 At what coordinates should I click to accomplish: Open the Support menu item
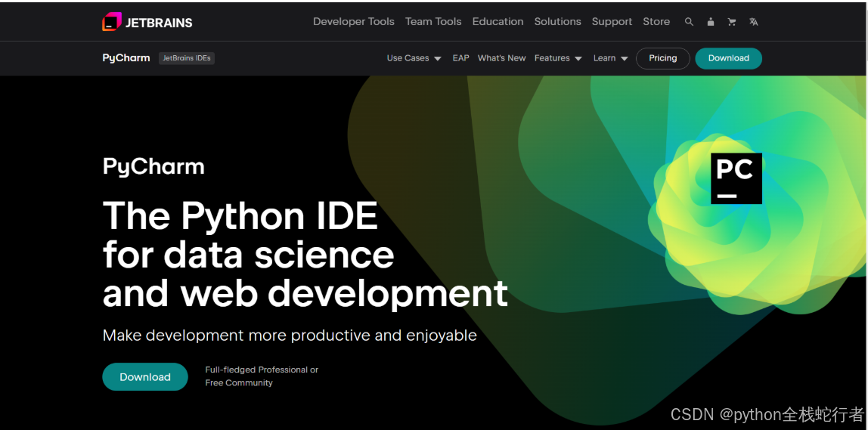612,22
